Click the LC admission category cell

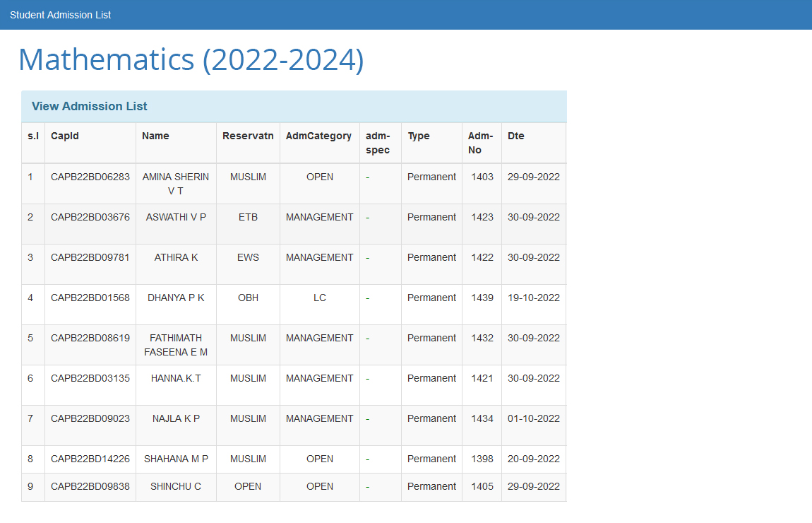tap(320, 298)
